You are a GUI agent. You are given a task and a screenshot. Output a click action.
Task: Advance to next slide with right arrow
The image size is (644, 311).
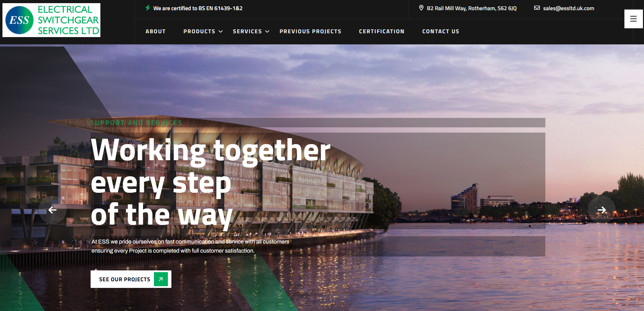point(602,210)
